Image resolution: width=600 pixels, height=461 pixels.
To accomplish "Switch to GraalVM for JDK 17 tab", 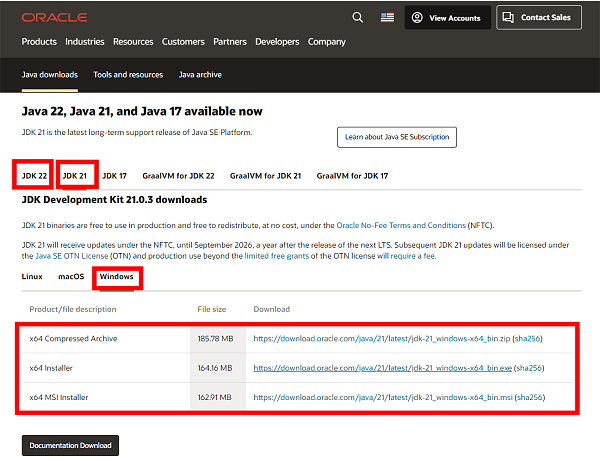I will (352, 176).
